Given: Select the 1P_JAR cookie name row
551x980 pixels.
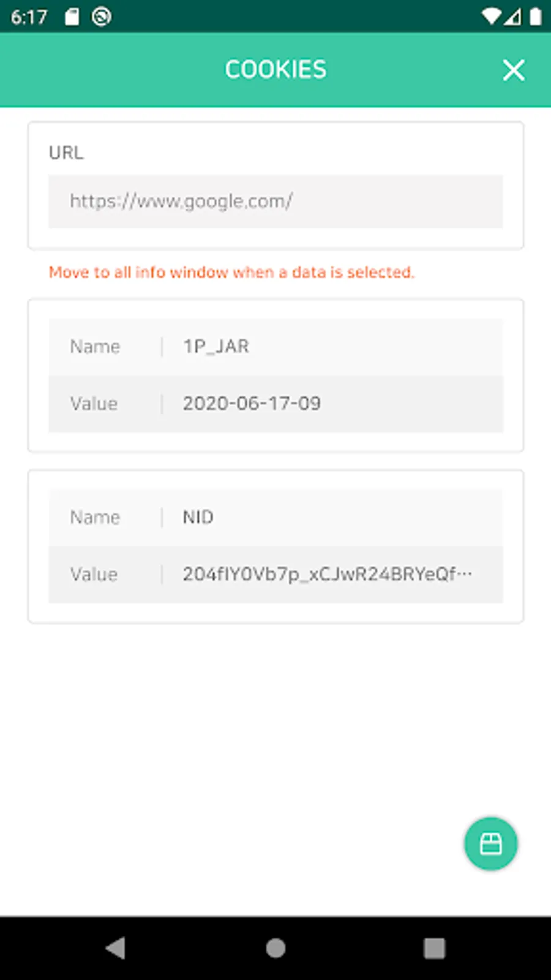Looking at the screenshot, I should (x=275, y=347).
